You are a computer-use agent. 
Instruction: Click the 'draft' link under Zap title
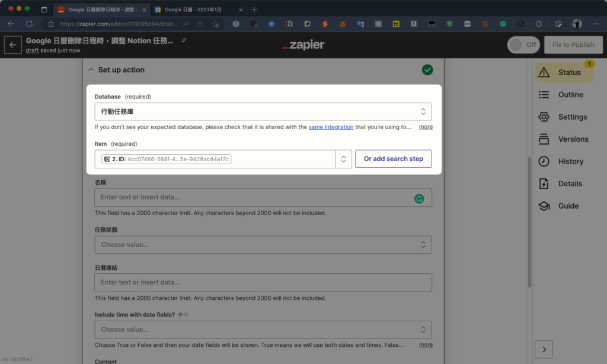click(32, 50)
